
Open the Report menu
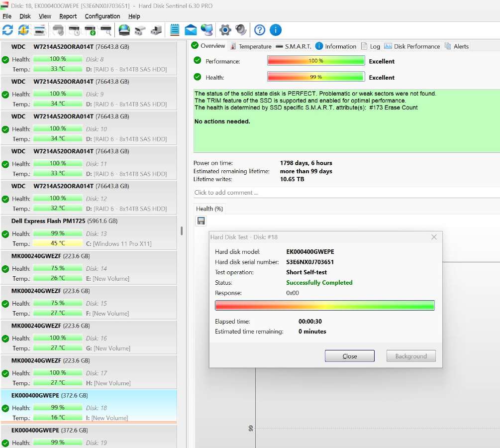(68, 16)
